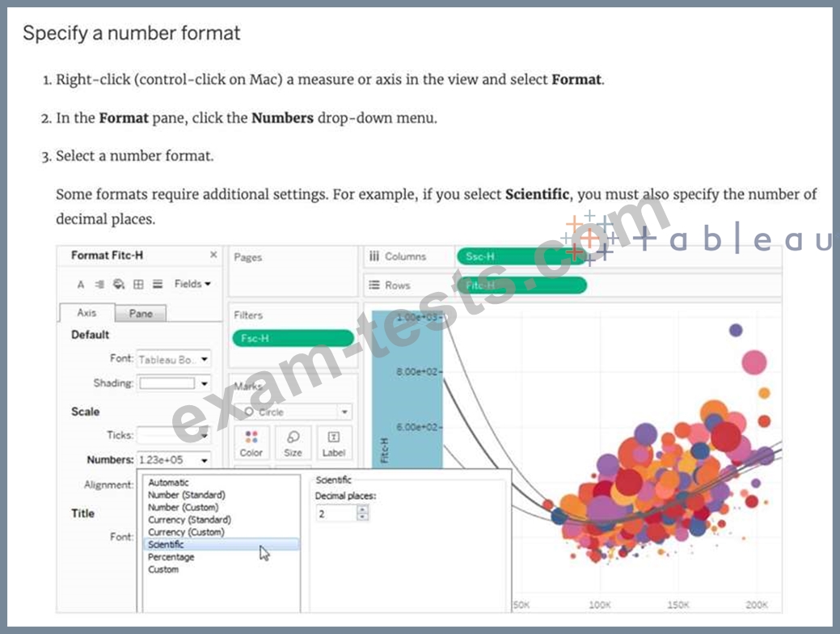Select the Scientific format option

coord(222,544)
